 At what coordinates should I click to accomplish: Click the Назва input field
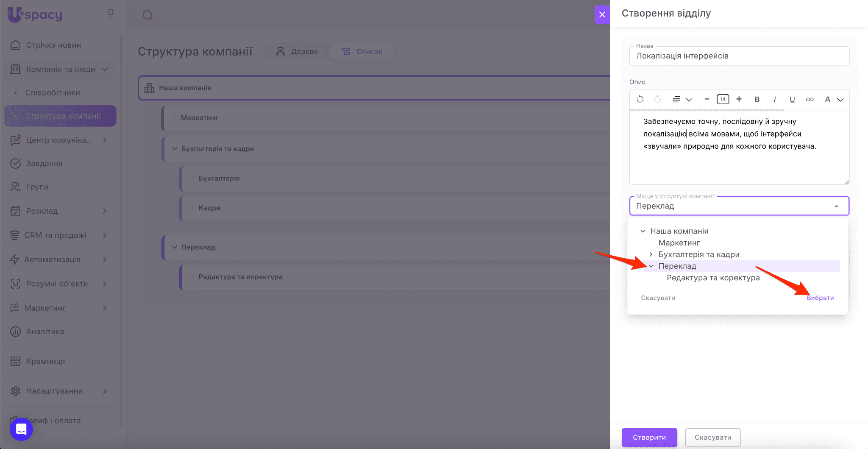pyautogui.click(x=739, y=56)
